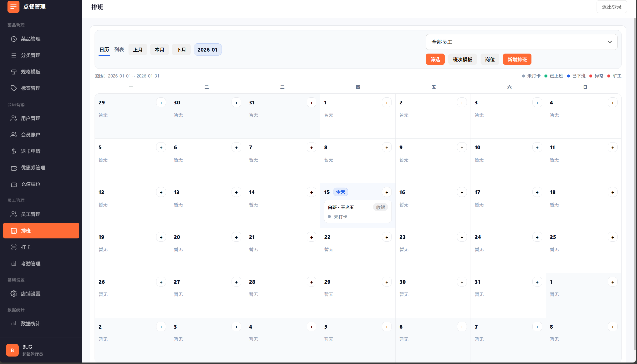Open 店铺设置 gear icon
This screenshot has height=364, width=637.
click(x=14, y=293)
